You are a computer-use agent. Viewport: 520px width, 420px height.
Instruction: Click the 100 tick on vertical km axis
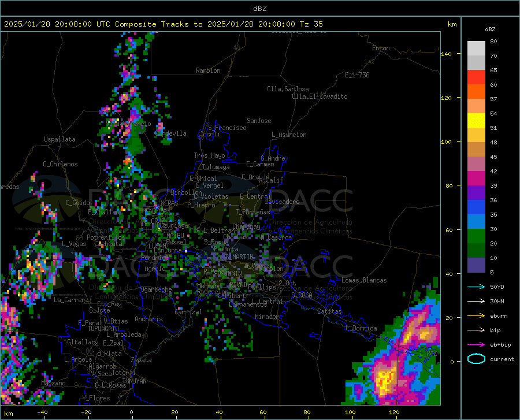pos(446,142)
